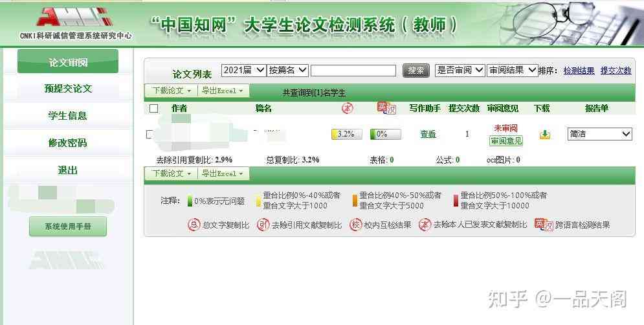The image size is (644, 325).
Task: Click the 英汉 cross-language legend icon
Action: click(544, 225)
